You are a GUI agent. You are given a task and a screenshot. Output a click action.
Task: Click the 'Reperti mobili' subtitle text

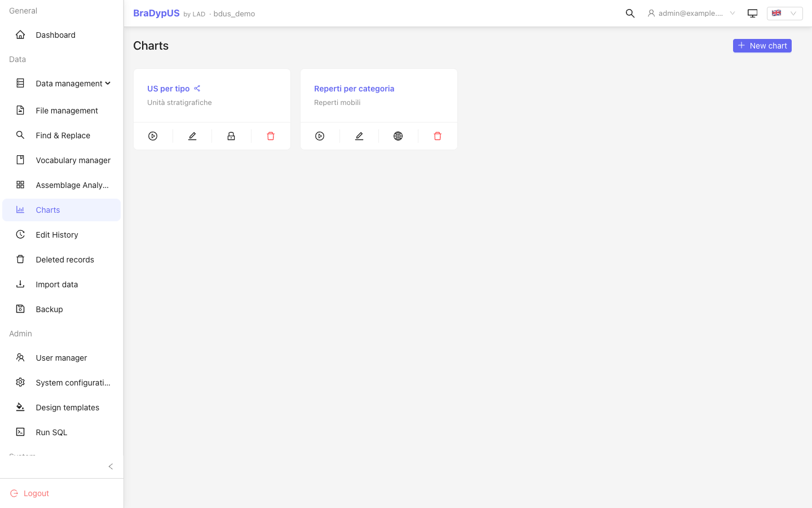click(x=337, y=103)
